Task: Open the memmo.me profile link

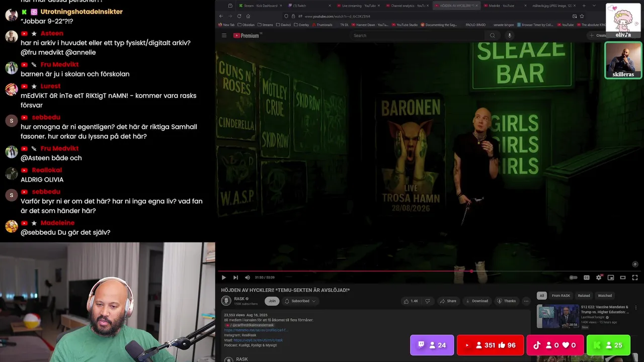Action: click(256, 330)
